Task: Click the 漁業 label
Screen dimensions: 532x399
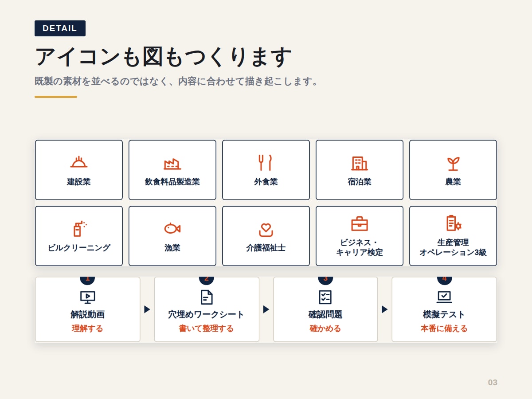Action: tap(172, 248)
